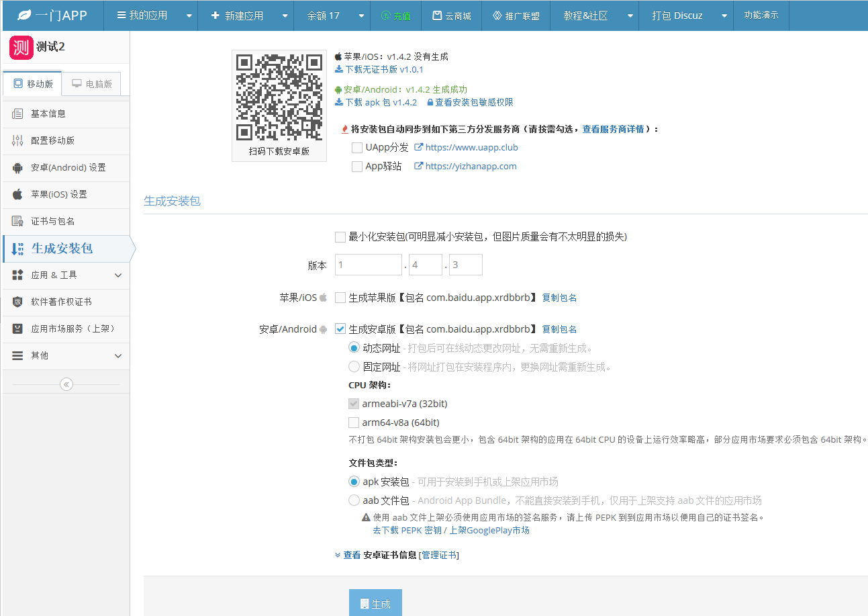Click the 生成 button
868x616 pixels.
375,603
